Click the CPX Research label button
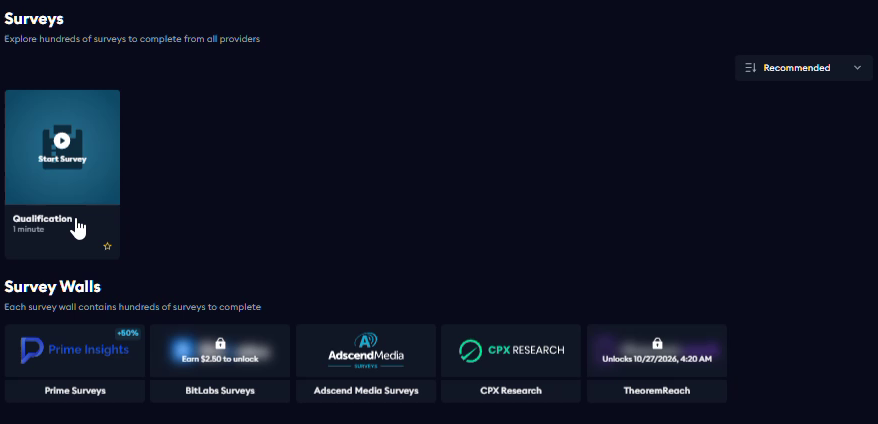878x424 pixels. [511, 391]
